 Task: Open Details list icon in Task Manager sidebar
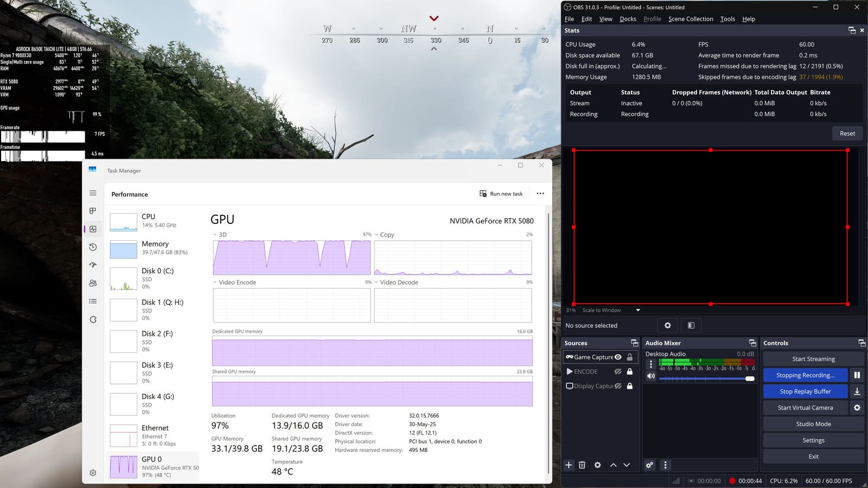93,301
